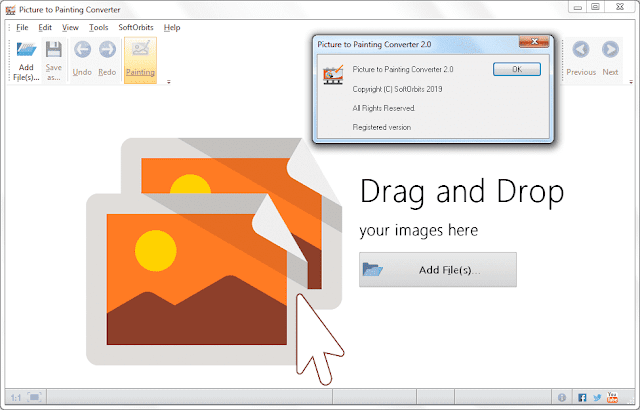
Task: Open the View menu
Action: (70, 27)
